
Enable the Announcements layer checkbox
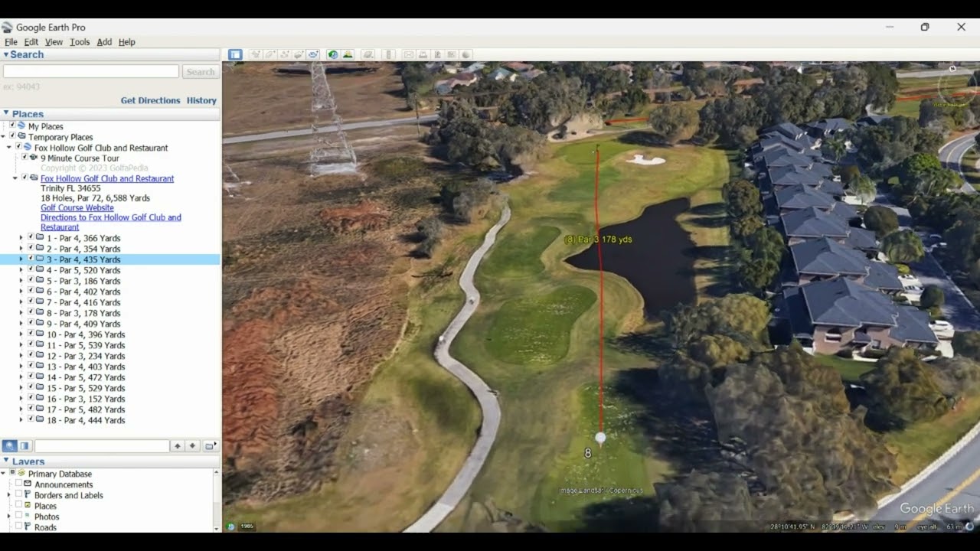click(18, 484)
